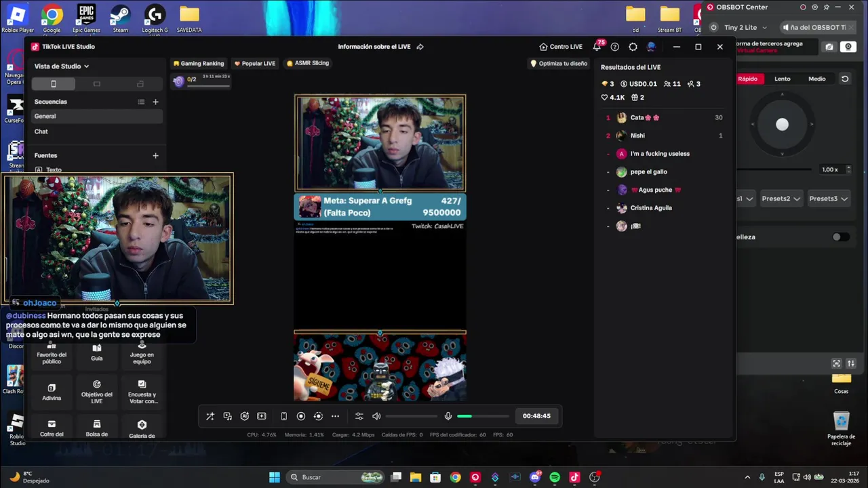Click the gimbal joystick control in OBSBOT
The width and height of the screenshot is (868, 488).
(x=783, y=125)
